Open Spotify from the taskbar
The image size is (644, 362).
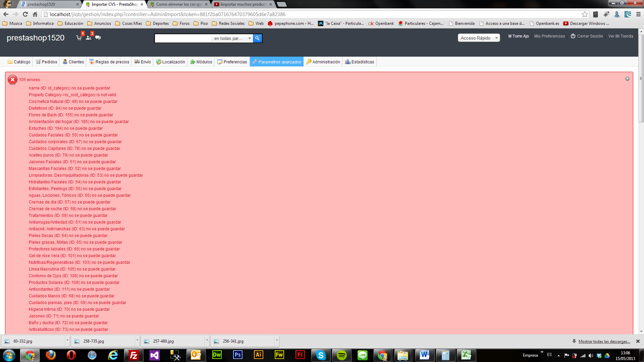tap(341, 355)
